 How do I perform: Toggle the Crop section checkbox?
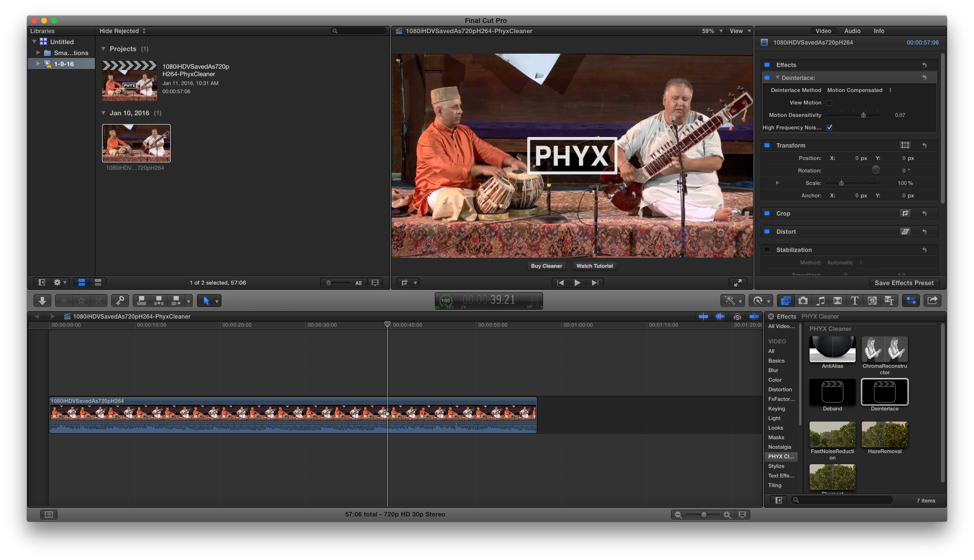coord(767,213)
